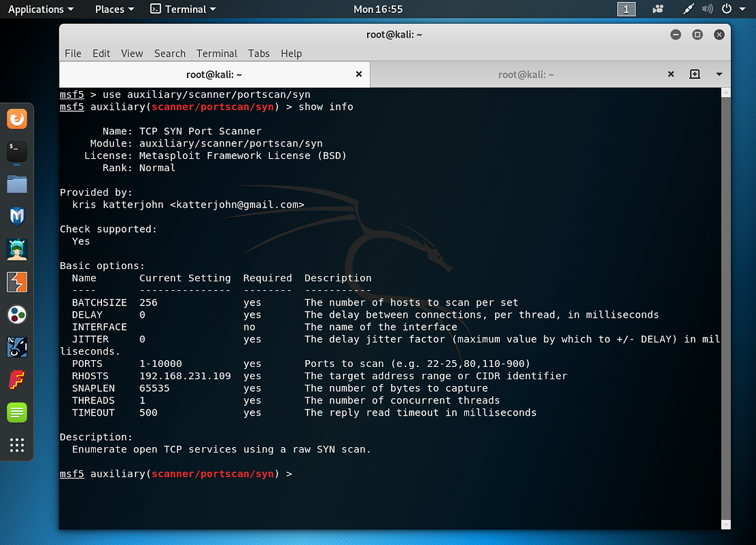756x545 pixels.
Task: Open the Terminal dropdown in top panel
Action: click(x=183, y=9)
